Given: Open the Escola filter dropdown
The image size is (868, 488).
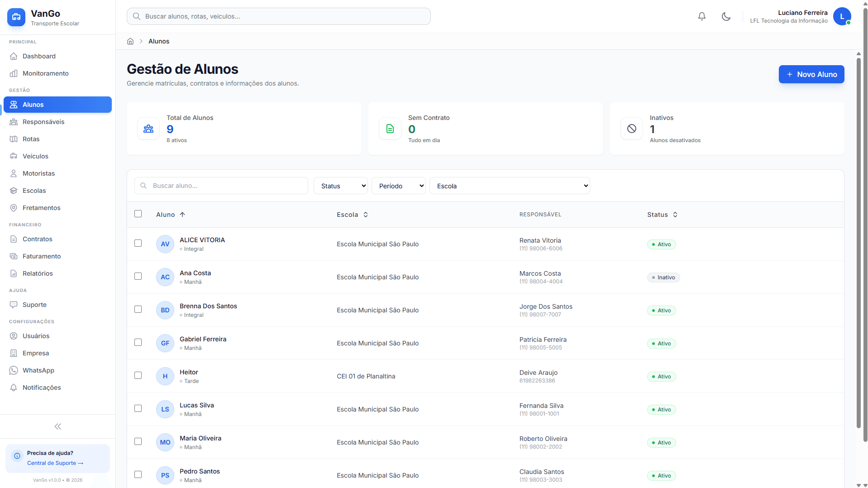Looking at the screenshot, I should [509, 186].
